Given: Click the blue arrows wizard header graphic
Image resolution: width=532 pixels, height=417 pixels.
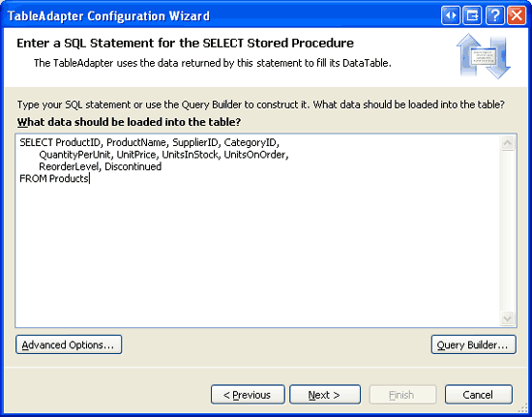Looking at the screenshot, I should pos(483,56).
